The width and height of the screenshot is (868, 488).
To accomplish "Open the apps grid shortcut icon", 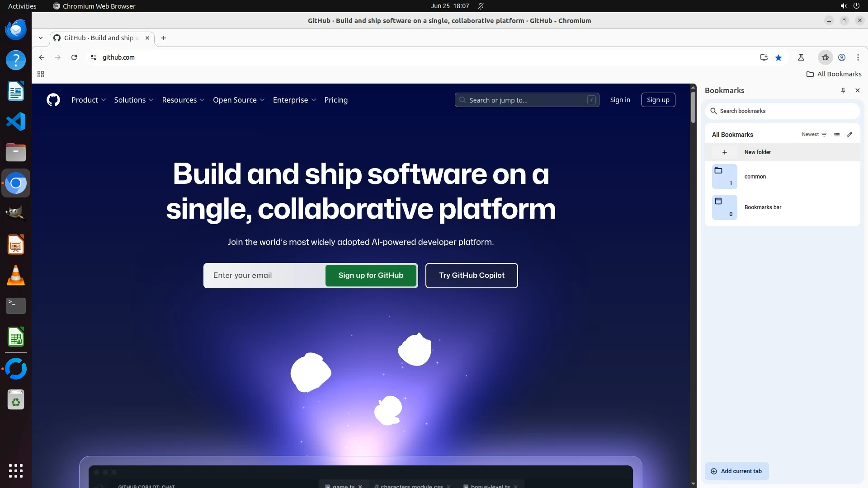I will coord(41,74).
